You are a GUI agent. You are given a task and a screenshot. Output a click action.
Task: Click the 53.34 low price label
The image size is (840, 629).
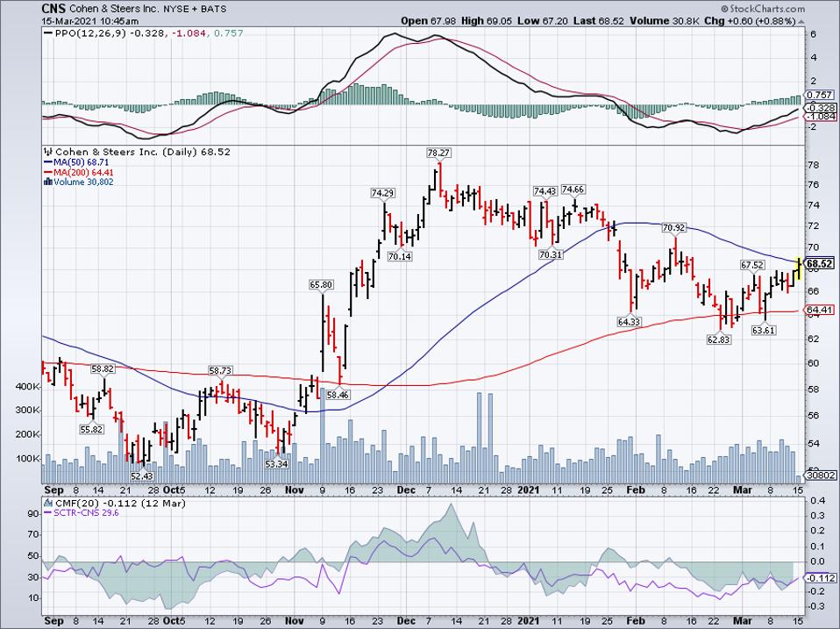(x=276, y=463)
